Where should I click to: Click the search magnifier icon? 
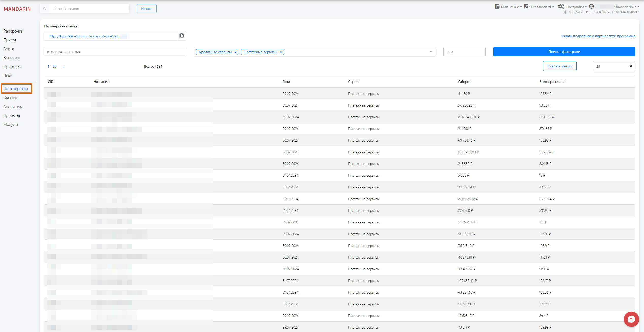pyautogui.click(x=45, y=9)
